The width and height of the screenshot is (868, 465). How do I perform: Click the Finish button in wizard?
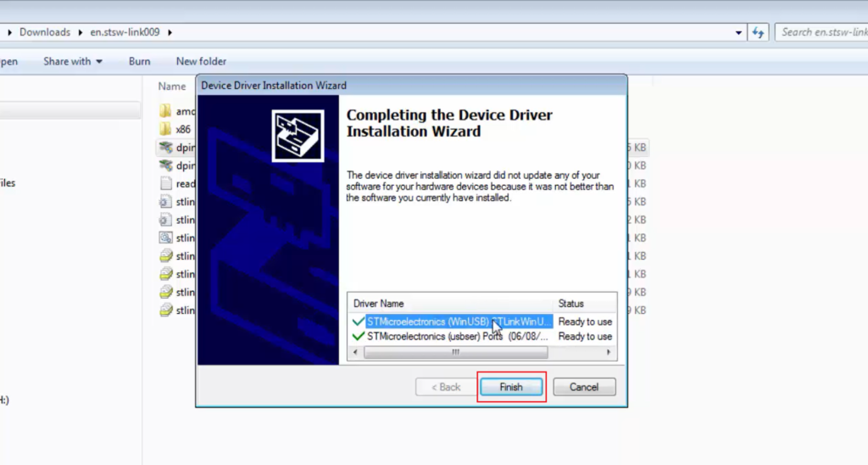[511, 387]
